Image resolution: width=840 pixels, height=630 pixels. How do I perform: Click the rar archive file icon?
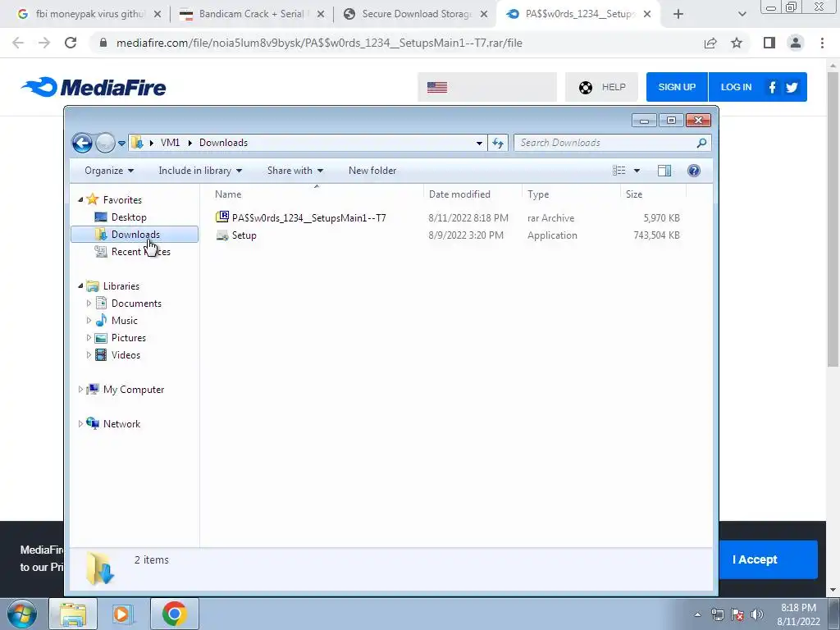click(x=221, y=217)
